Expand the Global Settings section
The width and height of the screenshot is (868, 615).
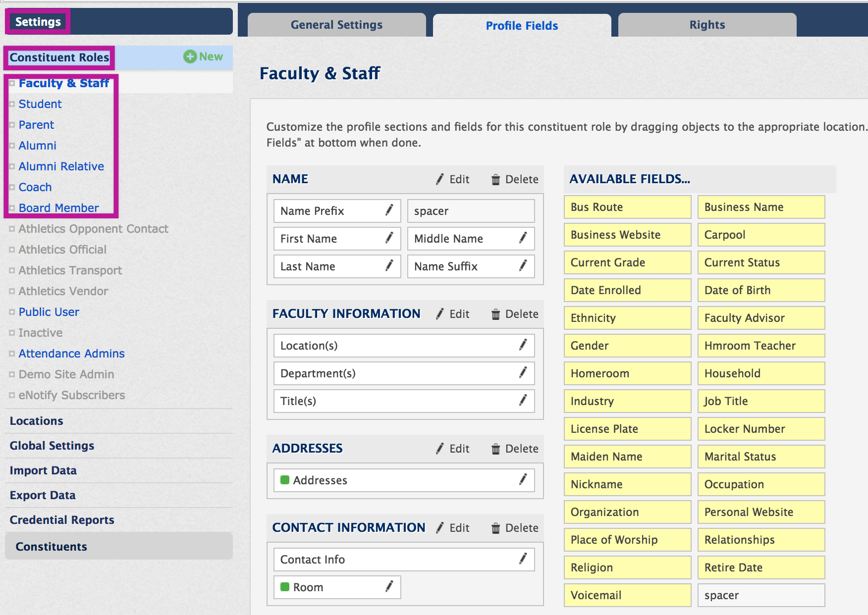[x=52, y=446]
